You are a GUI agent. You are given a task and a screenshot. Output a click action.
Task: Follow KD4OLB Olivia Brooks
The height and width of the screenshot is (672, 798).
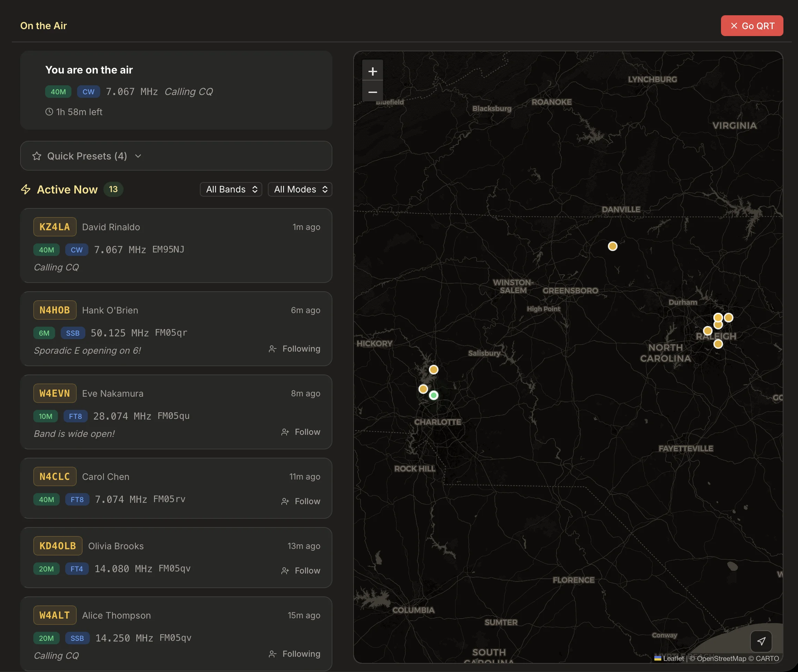[x=301, y=570]
